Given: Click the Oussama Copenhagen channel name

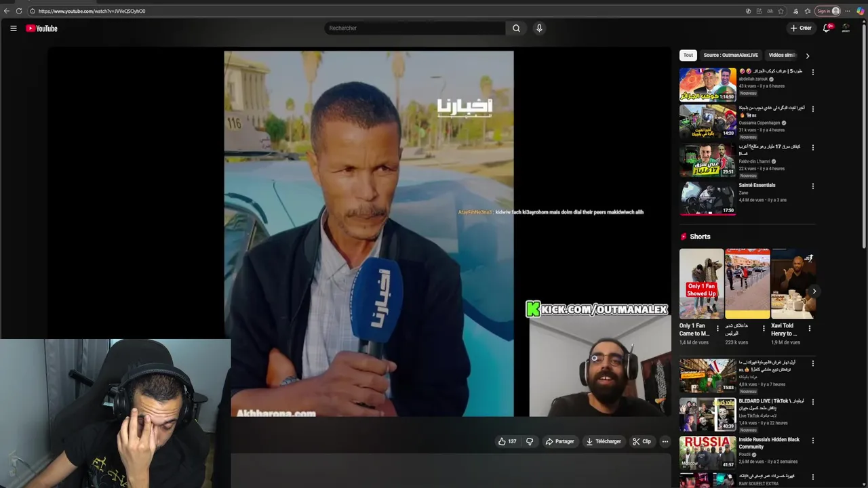Looking at the screenshot, I should (x=759, y=123).
